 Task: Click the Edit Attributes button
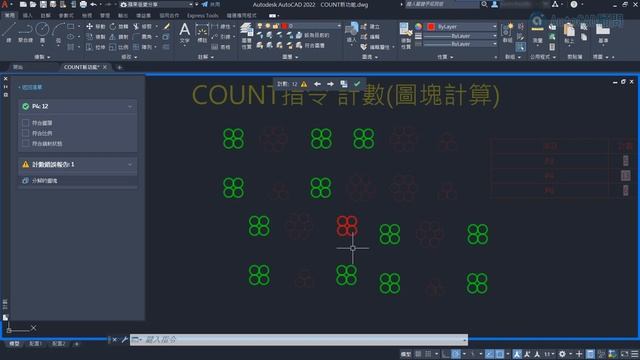coord(376,47)
